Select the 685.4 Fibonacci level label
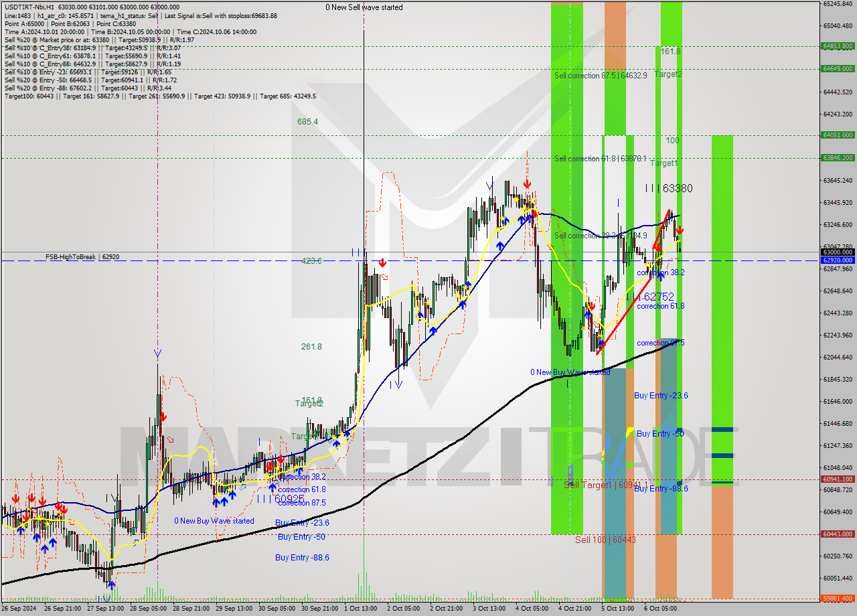857x616 pixels. [308, 122]
